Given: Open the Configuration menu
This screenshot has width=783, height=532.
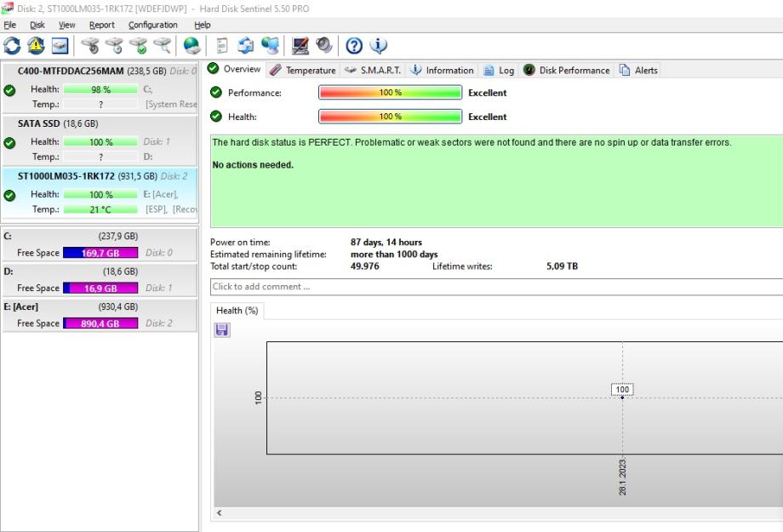Looking at the screenshot, I should 152,25.
